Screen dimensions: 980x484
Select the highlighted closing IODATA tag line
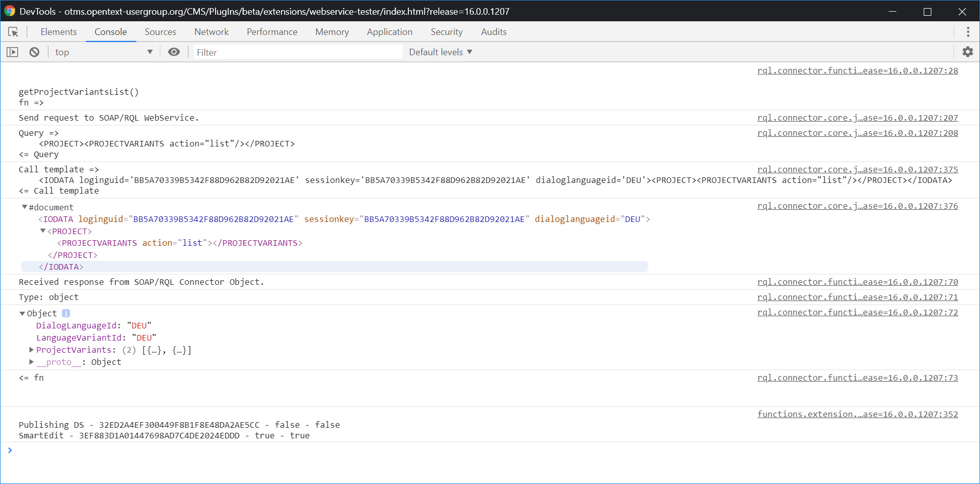335,267
